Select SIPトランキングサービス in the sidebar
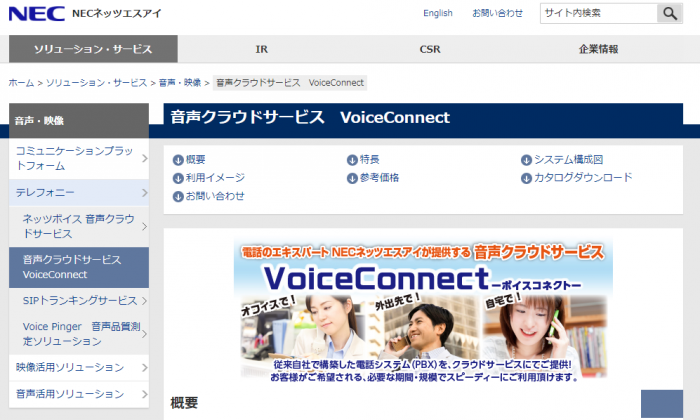The height and width of the screenshot is (420, 700). (x=79, y=300)
